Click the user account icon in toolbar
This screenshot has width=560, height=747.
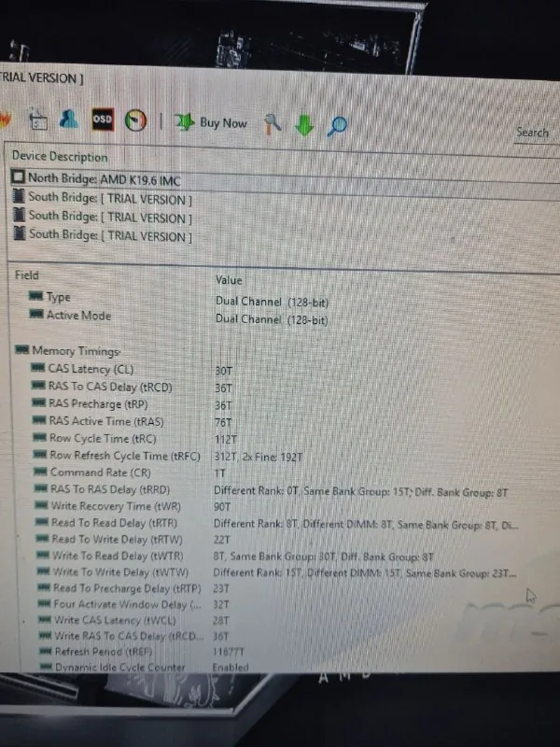point(69,120)
